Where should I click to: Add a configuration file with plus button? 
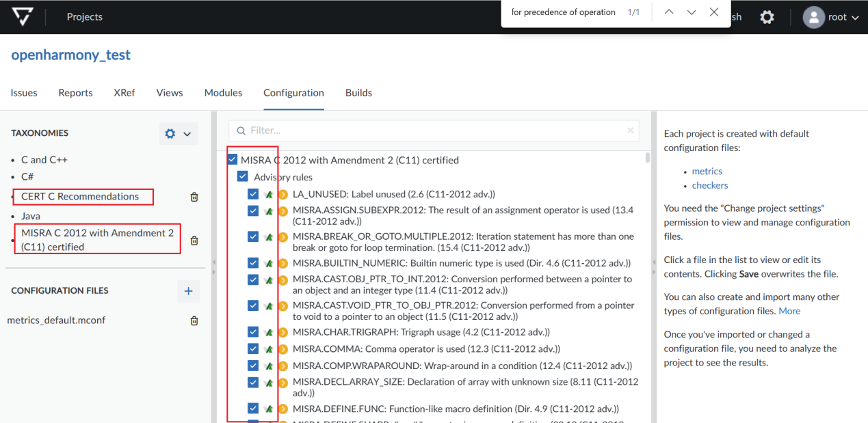click(x=188, y=291)
